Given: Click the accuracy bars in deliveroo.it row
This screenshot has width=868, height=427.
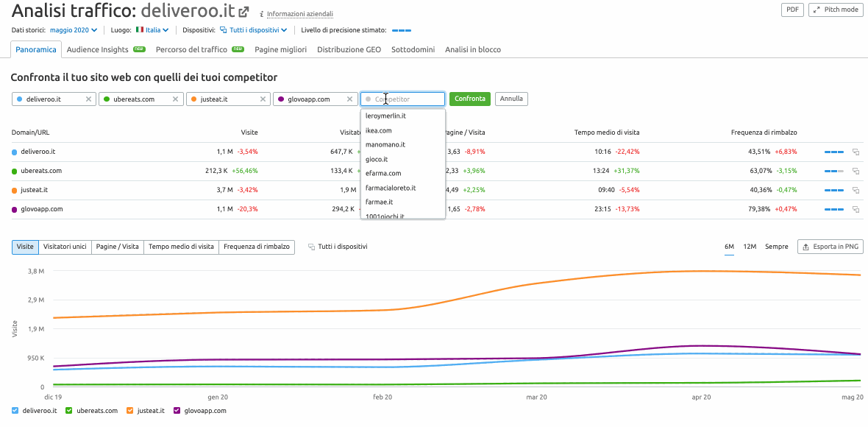Looking at the screenshot, I should click(x=833, y=152).
